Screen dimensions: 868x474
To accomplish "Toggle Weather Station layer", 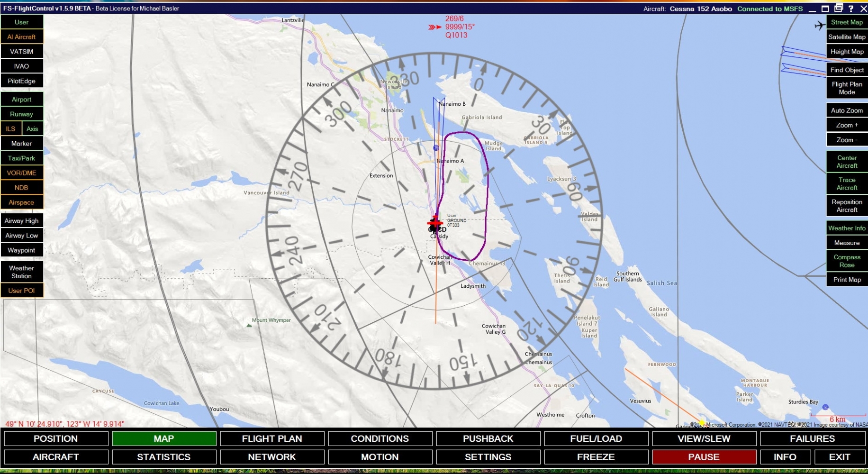I will tap(22, 272).
